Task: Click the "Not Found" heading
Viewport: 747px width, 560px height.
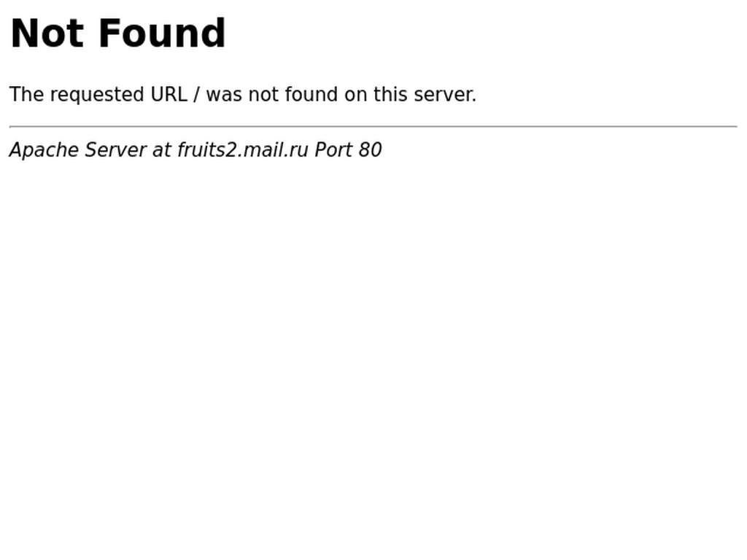Action: coord(117,34)
